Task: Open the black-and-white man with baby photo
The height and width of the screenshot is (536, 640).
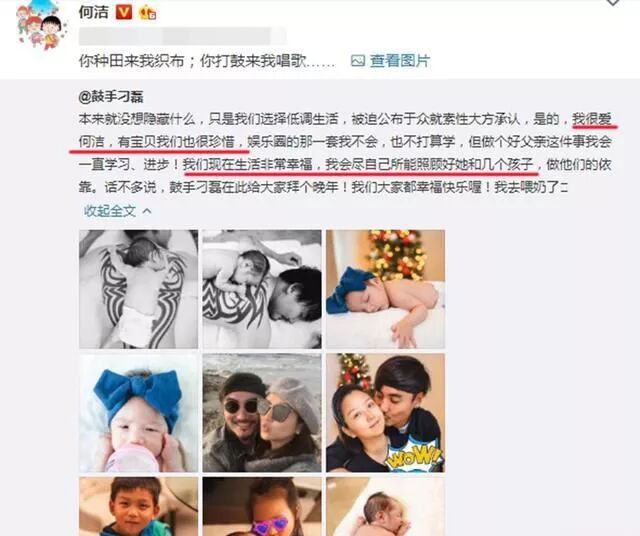Action: pyautogui.click(x=262, y=289)
